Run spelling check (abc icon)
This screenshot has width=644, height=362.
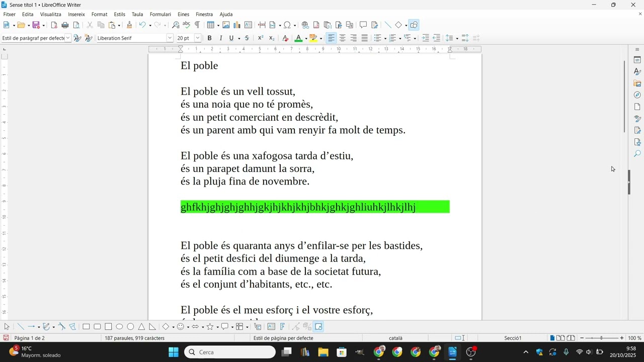(x=186, y=25)
